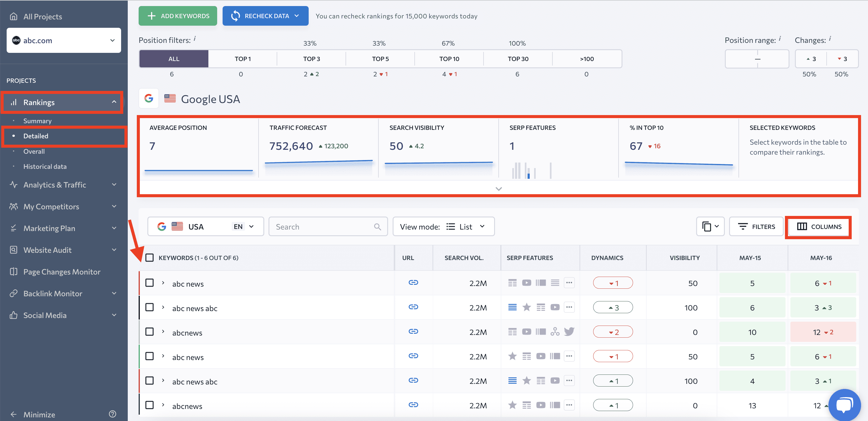Click the Social Media thumbs-up icon
This screenshot has height=421, width=868.
[14, 315]
